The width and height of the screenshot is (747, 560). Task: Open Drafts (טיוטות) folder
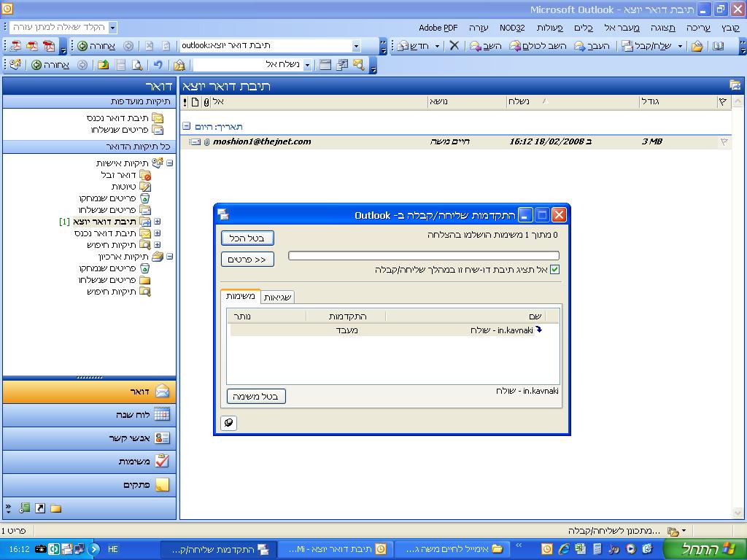pos(131,186)
